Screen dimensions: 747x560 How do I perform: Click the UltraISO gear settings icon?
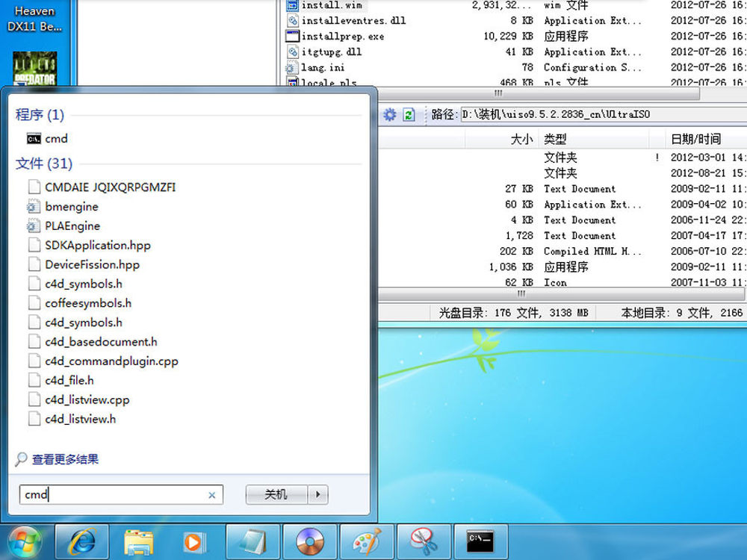point(390,114)
